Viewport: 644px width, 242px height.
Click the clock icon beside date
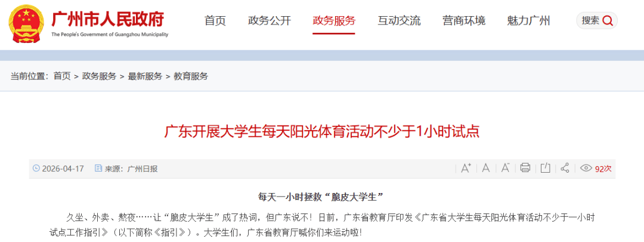(36, 169)
